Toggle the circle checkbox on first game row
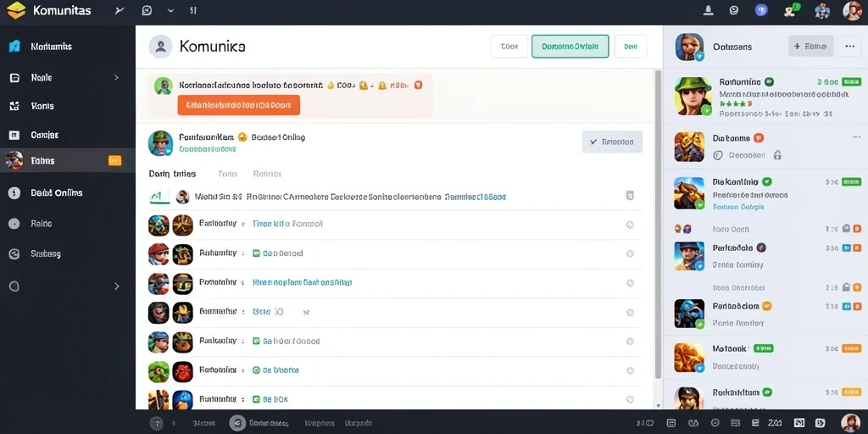 point(630,225)
